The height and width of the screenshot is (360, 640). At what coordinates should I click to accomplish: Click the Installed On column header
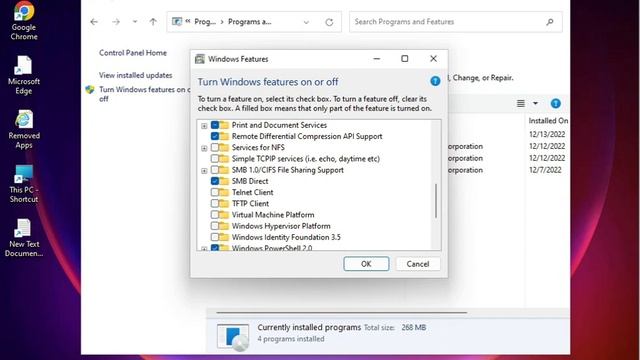pyautogui.click(x=548, y=121)
